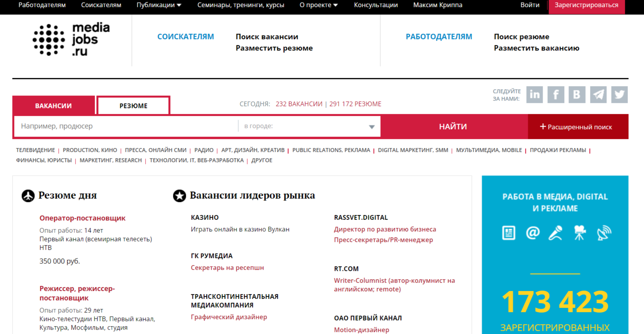Viewport: 644px width, 334px height.
Task: Open Соискателям in top menu
Action: coord(101,5)
